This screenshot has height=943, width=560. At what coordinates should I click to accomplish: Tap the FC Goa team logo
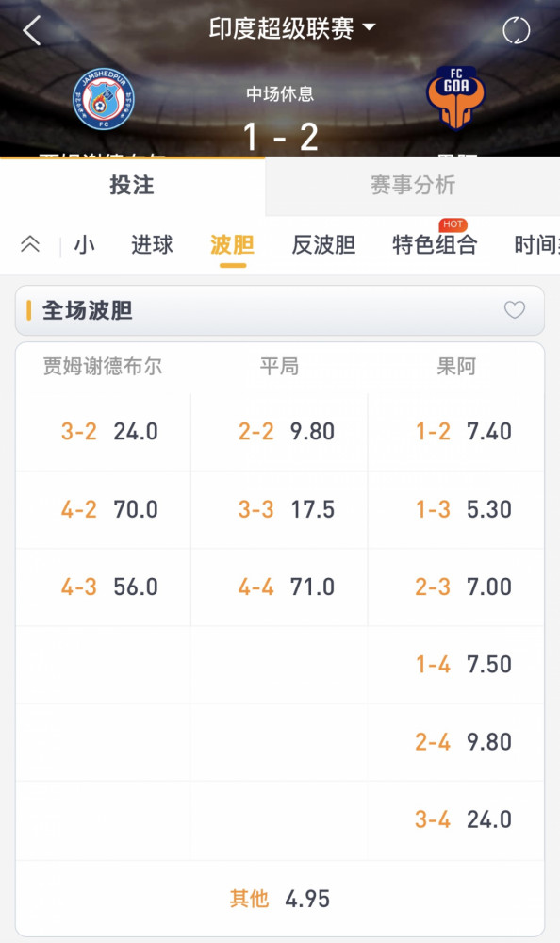coord(456,98)
